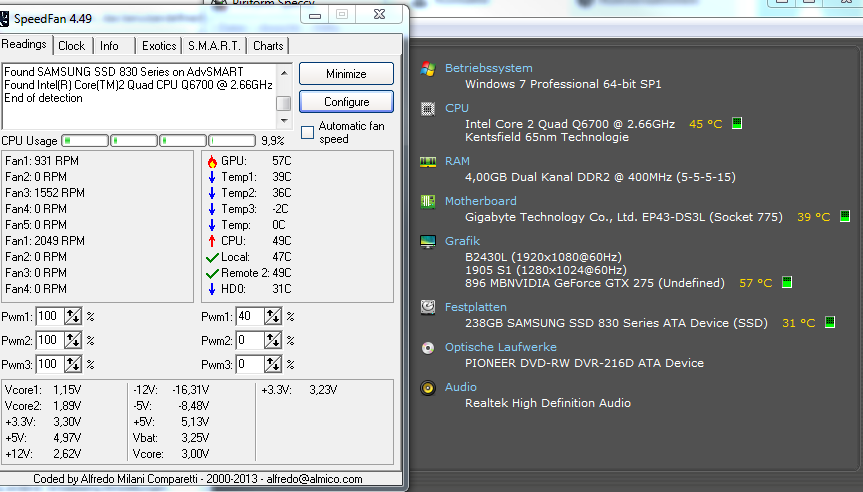Click the right Pwm2 spinner set to 0
Viewport: 863px width, 492px height.
272,341
